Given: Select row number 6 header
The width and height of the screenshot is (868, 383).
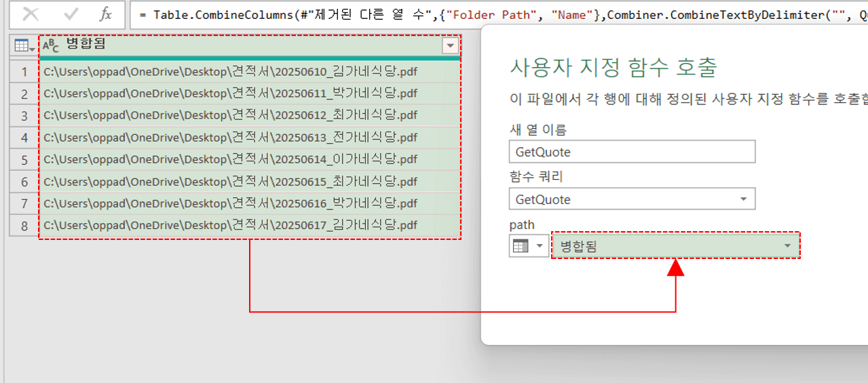Looking at the screenshot, I should (24, 182).
